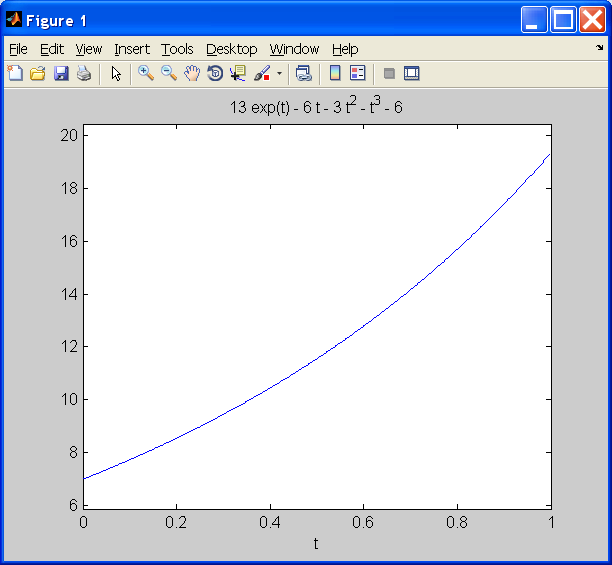Viewport: 612px width, 565px height.
Task: Click the MATLAB logo in title bar
Action: [x=14, y=20]
